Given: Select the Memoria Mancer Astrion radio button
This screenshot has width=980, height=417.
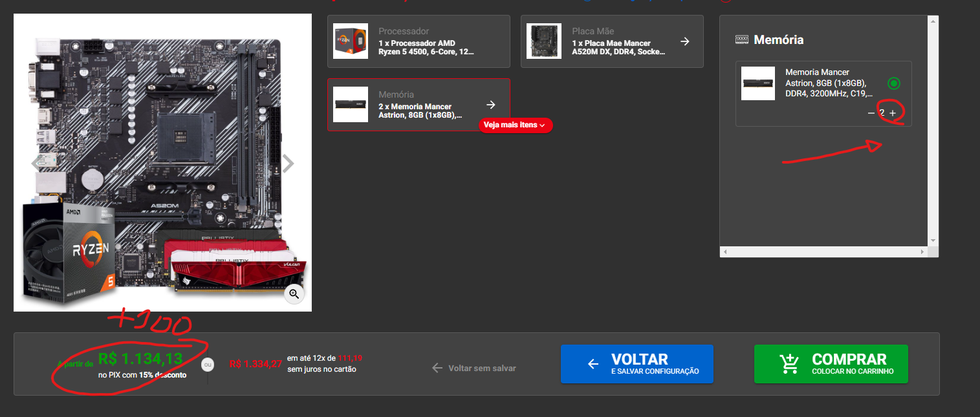Looking at the screenshot, I should click(893, 83).
